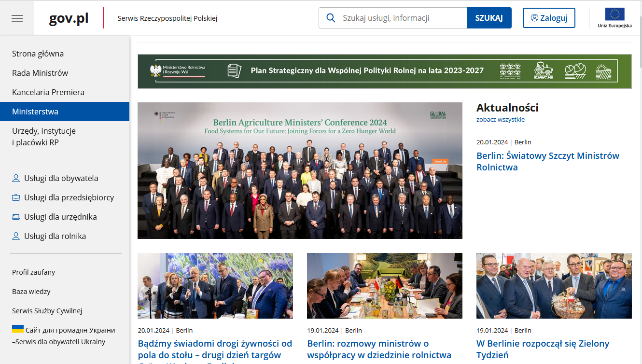Click the gov.pl logo

[69, 18]
